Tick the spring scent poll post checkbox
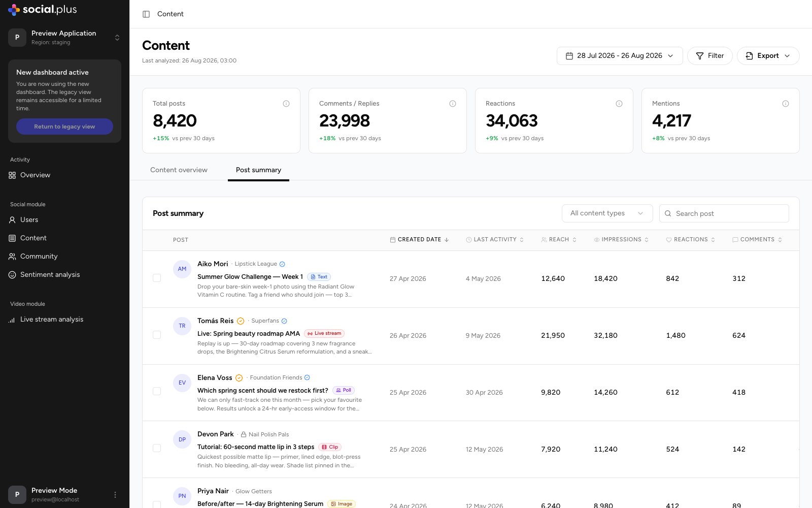The image size is (812, 508). coord(157,391)
